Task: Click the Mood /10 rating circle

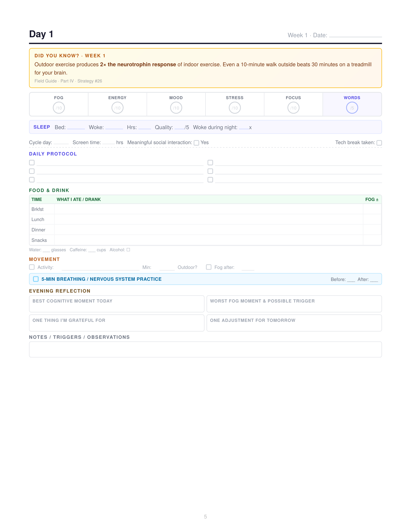Action: click(x=176, y=108)
